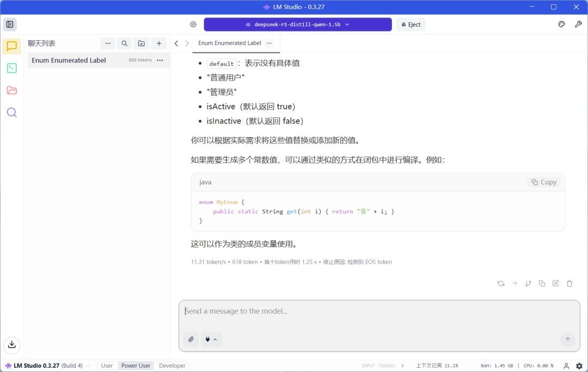Image resolution: width=588 pixels, height=372 pixels.
Task: Regenerate the last assistant message
Action: tap(500, 283)
